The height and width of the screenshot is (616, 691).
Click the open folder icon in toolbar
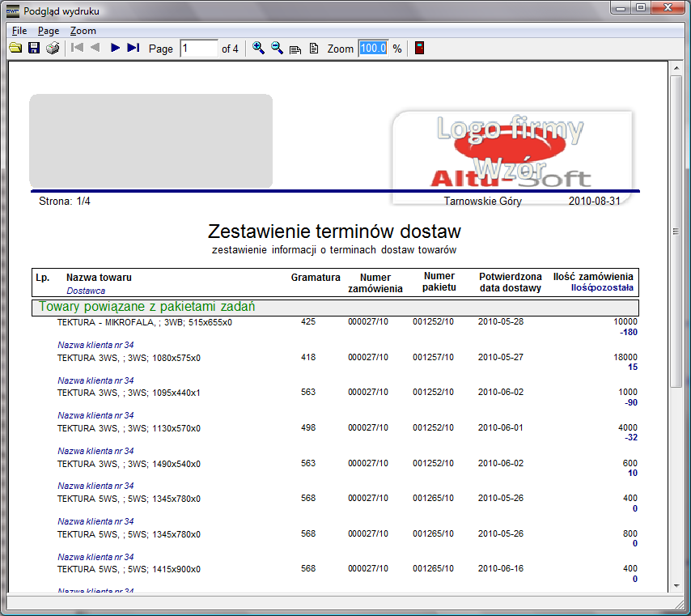pyautogui.click(x=15, y=49)
